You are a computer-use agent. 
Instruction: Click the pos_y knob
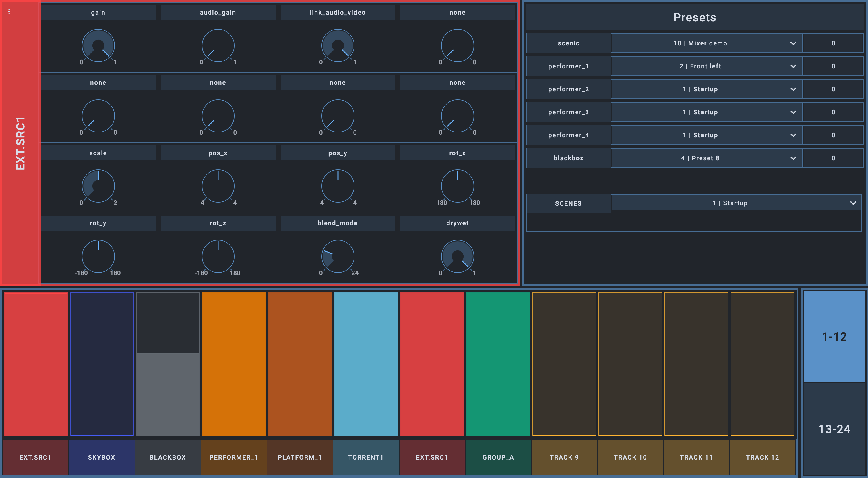(x=338, y=186)
